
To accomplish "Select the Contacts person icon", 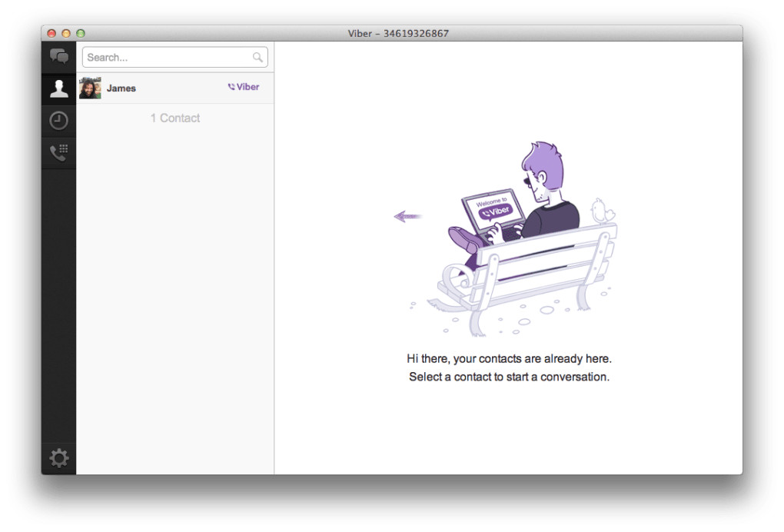I will pos(59,88).
